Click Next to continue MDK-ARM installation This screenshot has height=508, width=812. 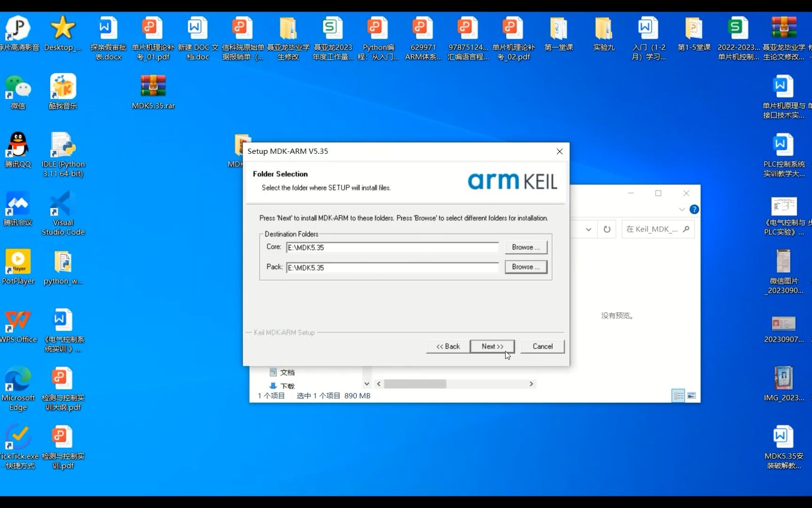(x=492, y=346)
